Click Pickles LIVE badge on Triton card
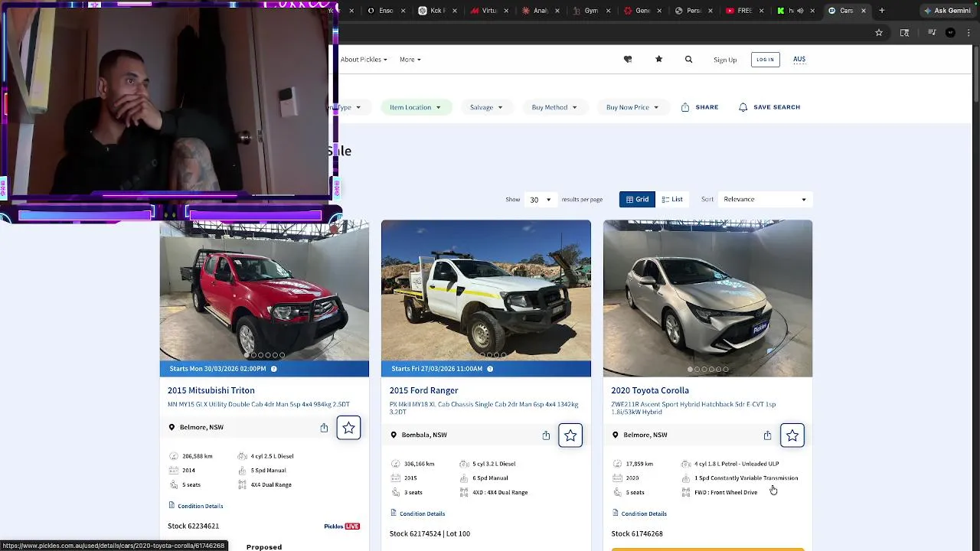980x551 pixels. (341, 527)
